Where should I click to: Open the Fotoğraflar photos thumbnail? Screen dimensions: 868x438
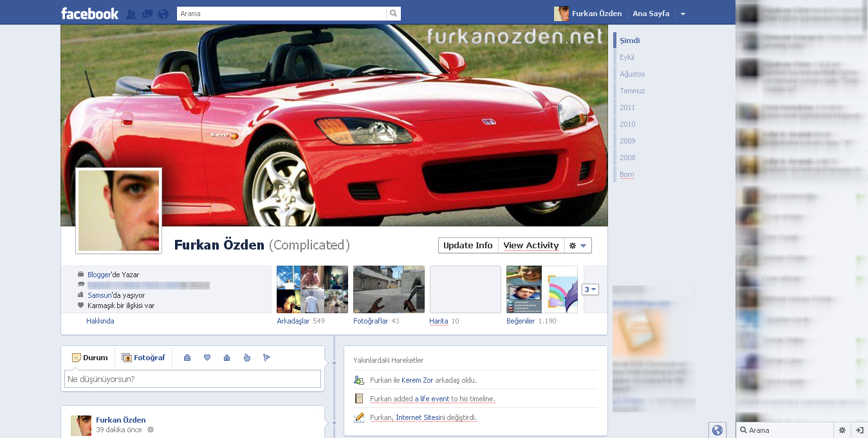[x=389, y=289]
